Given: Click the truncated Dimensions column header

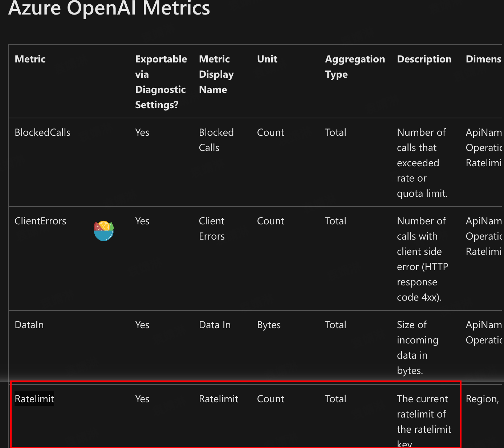Looking at the screenshot, I should (483, 59).
